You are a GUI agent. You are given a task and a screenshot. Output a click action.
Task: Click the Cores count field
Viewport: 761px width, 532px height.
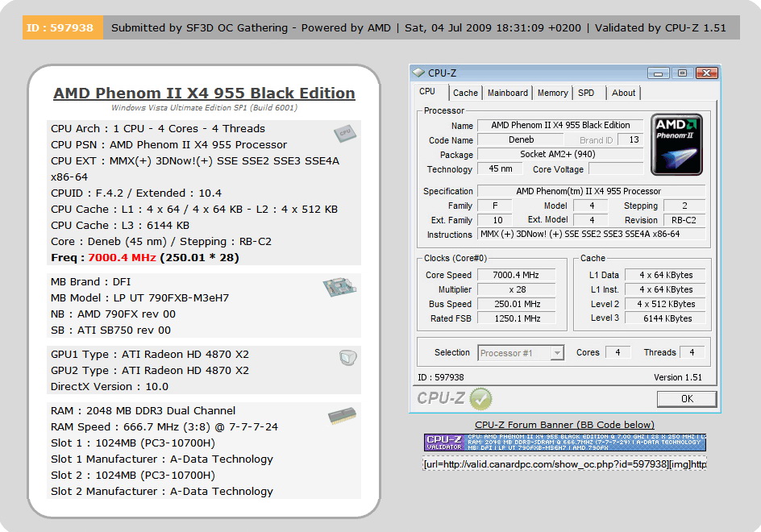click(618, 352)
